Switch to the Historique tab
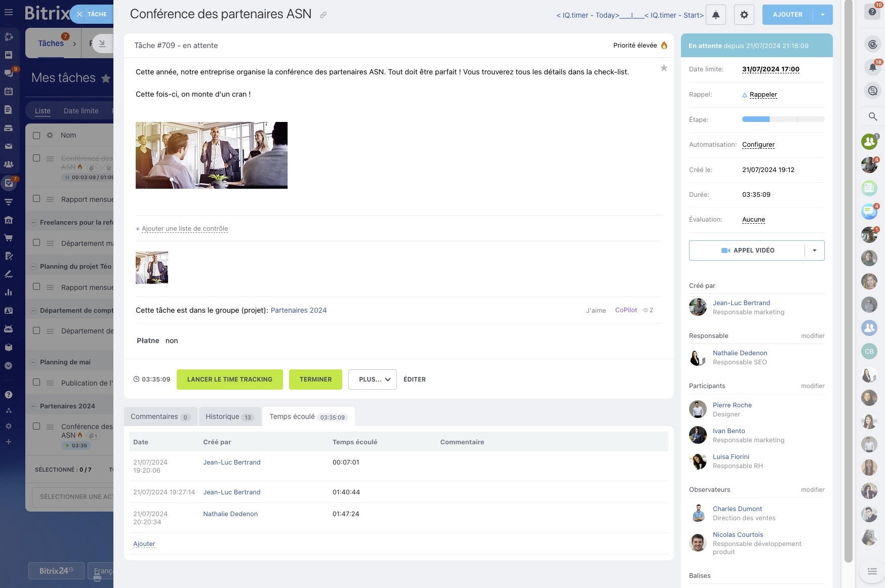The width and height of the screenshot is (885, 588). tap(229, 416)
